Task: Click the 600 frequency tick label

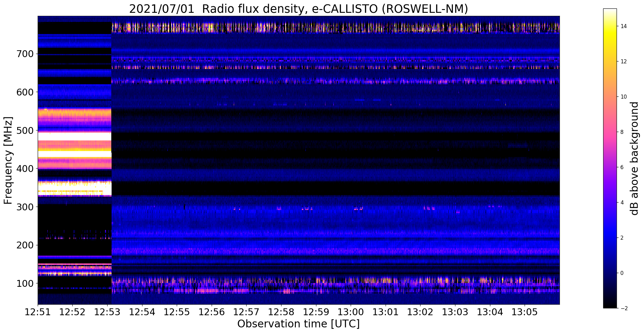Action: point(25,92)
